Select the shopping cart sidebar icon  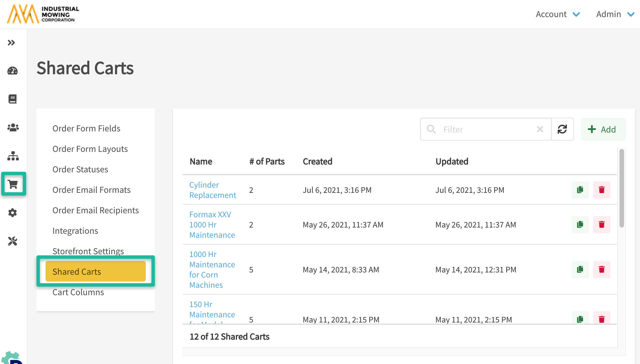13,184
